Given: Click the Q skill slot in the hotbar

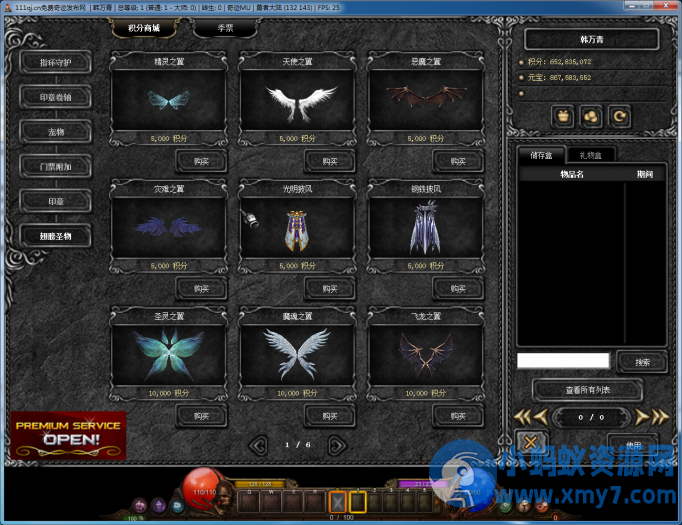Looking at the screenshot, I should [249, 502].
